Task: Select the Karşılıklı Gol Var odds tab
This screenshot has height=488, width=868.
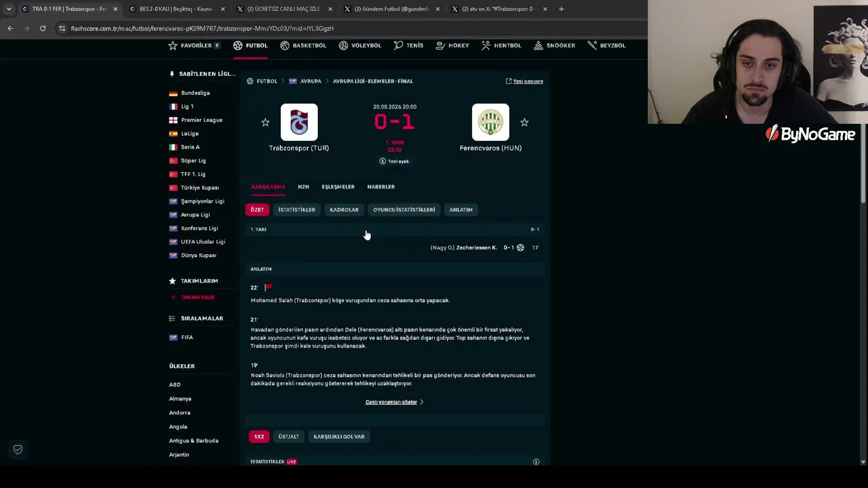Action: pyautogui.click(x=338, y=436)
